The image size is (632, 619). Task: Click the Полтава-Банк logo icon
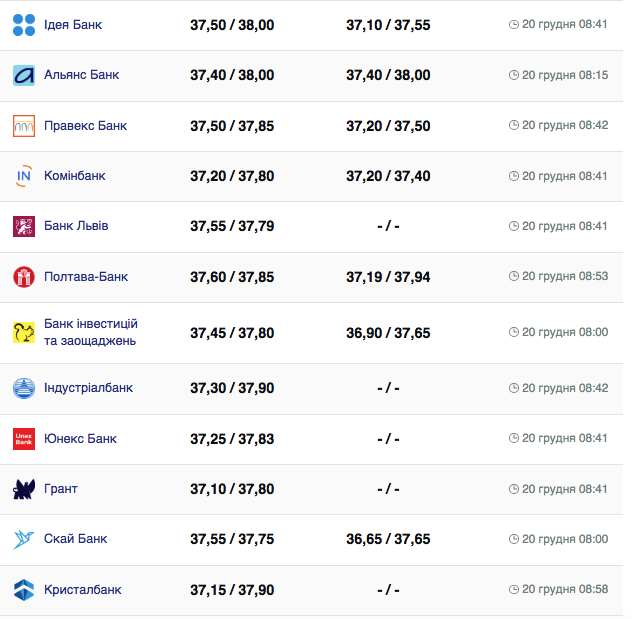tap(24, 277)
